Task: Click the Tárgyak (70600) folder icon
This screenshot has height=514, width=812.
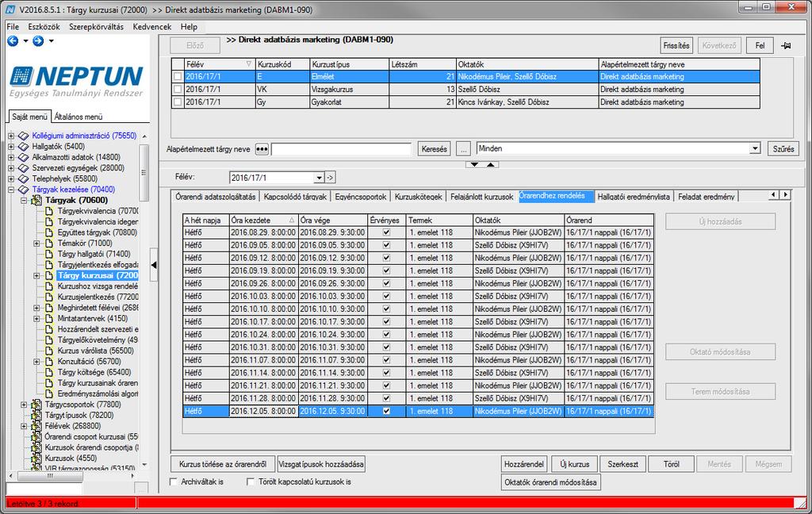Action: point(36,200)
